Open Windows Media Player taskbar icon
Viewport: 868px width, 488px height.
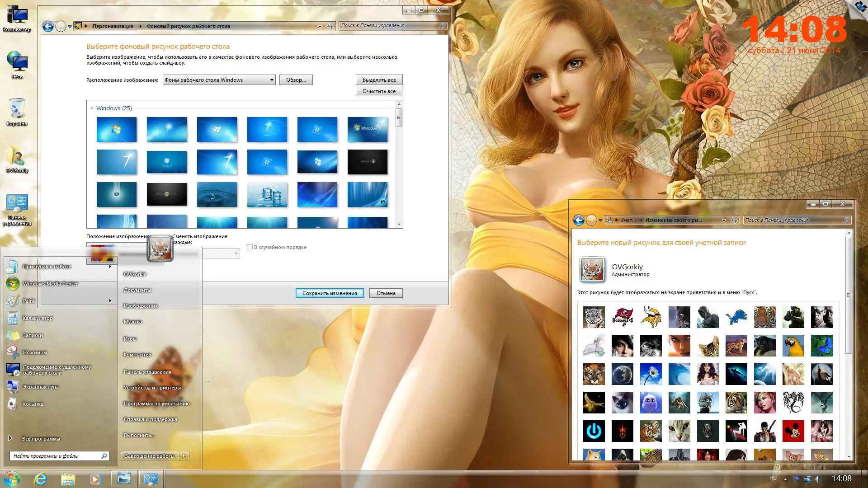tap(95, 479)
